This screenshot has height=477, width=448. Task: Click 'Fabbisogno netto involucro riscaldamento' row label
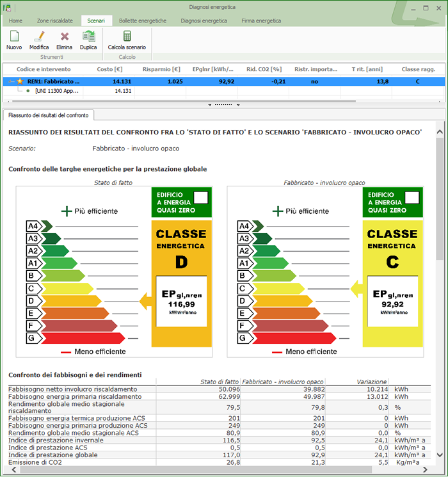pos(73,389)
